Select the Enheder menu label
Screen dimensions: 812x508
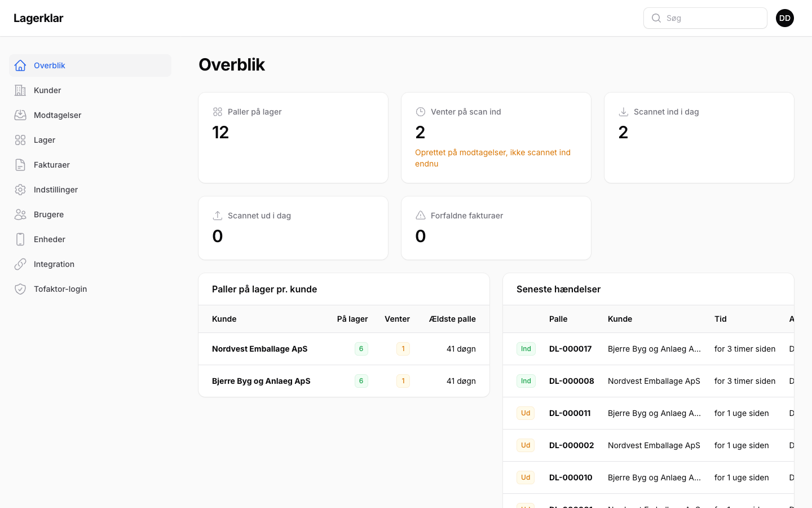click(x=50, y=239)
